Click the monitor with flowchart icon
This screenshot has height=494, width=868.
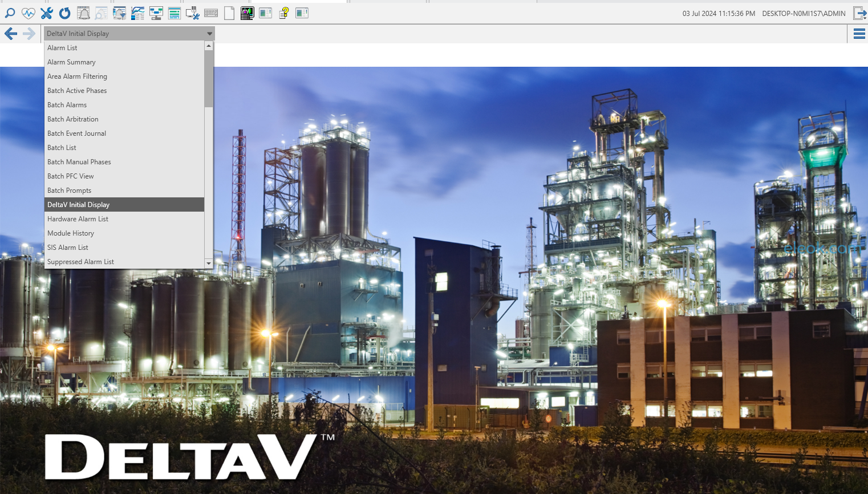156,13
